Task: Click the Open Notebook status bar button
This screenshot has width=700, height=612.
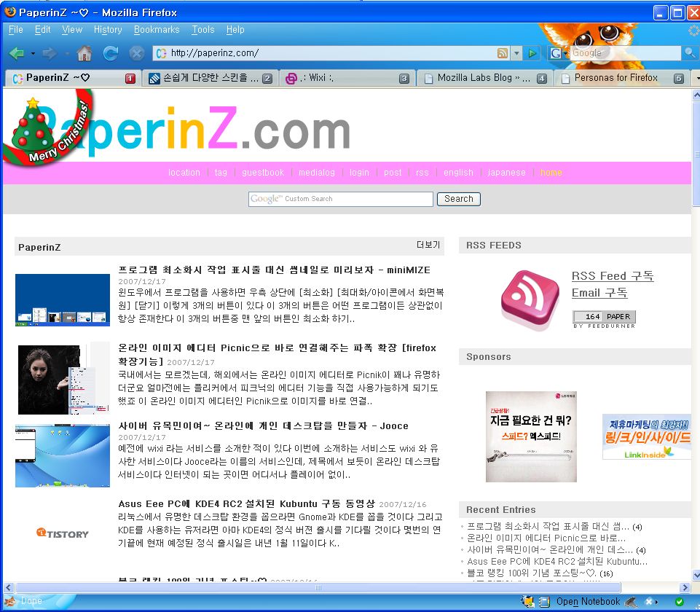Action: pos(588,602)
